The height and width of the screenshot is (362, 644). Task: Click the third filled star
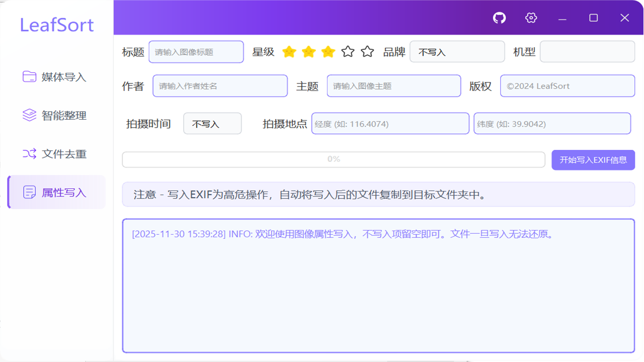coord(328,51)
